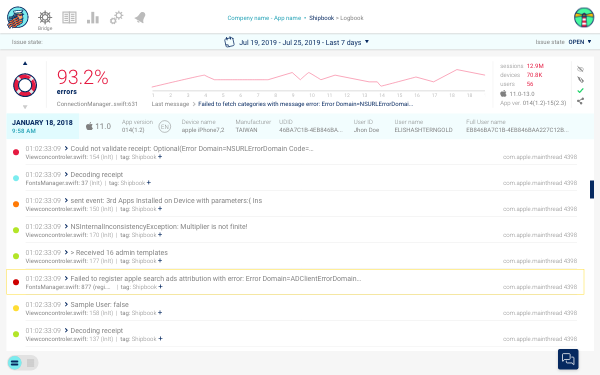Screen dimensions: 600x375
Task: Open the Issue state OPEN dropdown
Action: 579,42
